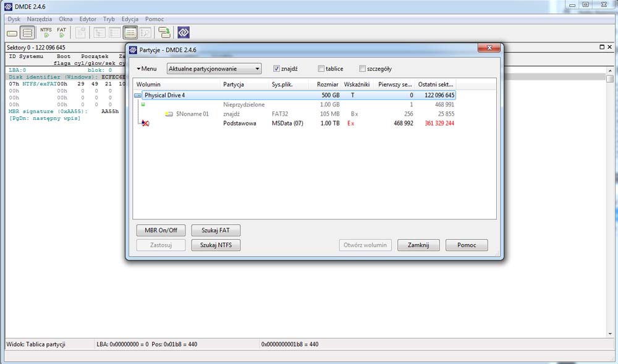
Task: Click the scroll-down arrow of the main scrollbar
Action: tap(610, 334)
